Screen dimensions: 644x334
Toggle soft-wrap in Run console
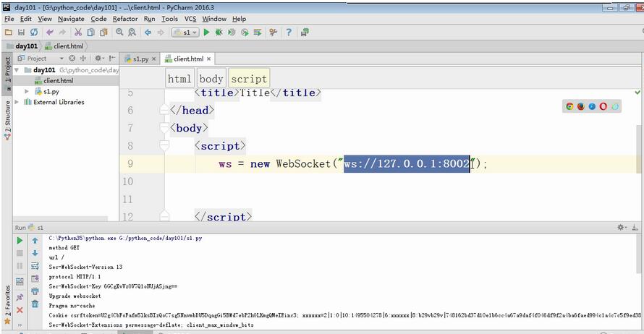click(35, 266)
